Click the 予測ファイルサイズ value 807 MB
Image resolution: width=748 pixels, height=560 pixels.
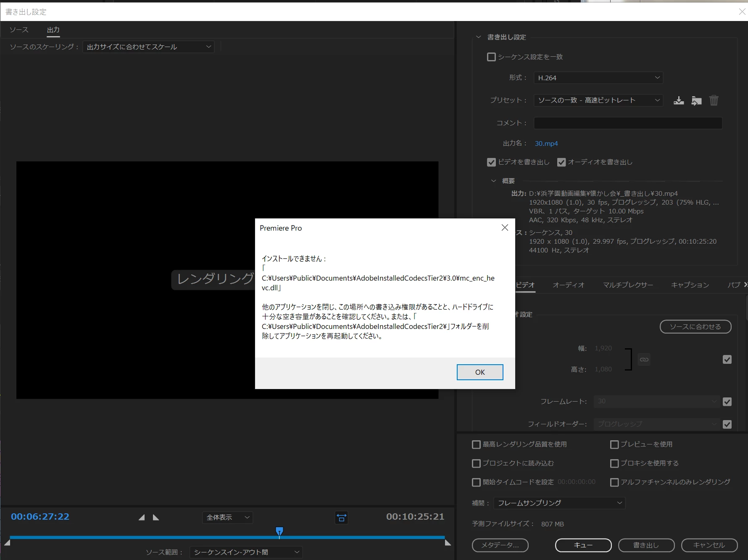pyautogui.click(x=552, y=524)
